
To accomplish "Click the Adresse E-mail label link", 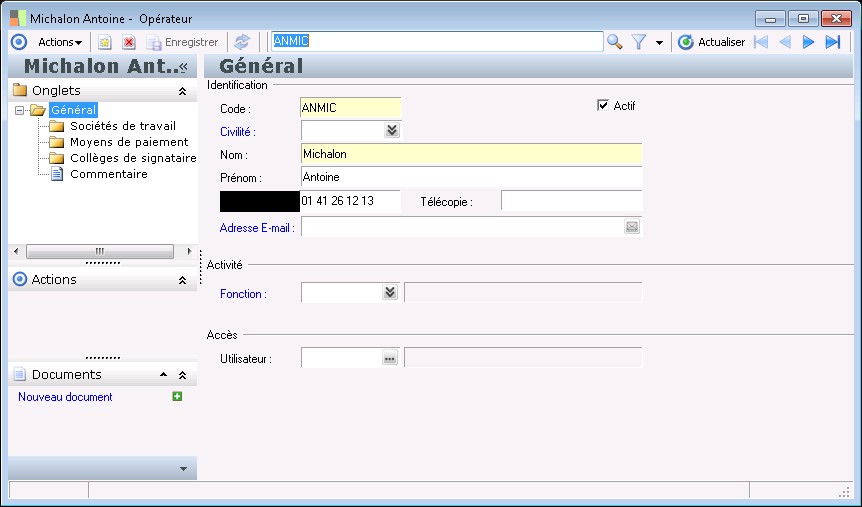I will click(257, 228).
